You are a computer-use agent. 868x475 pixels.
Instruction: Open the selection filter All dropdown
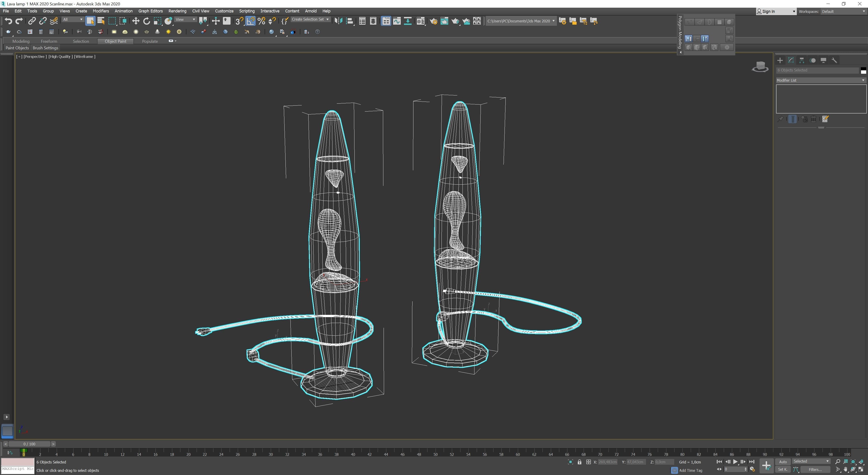72,19
